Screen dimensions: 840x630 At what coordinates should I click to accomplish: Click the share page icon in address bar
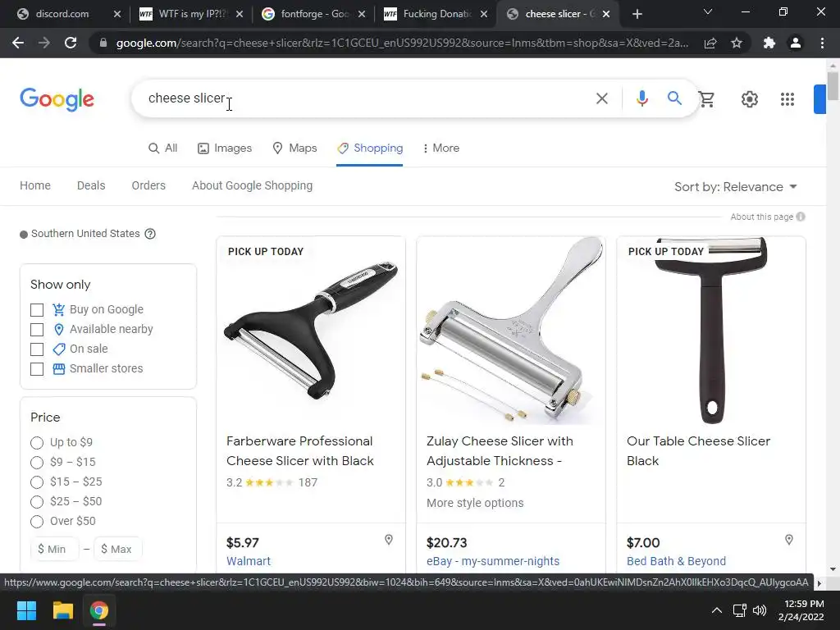click(710, 43)
